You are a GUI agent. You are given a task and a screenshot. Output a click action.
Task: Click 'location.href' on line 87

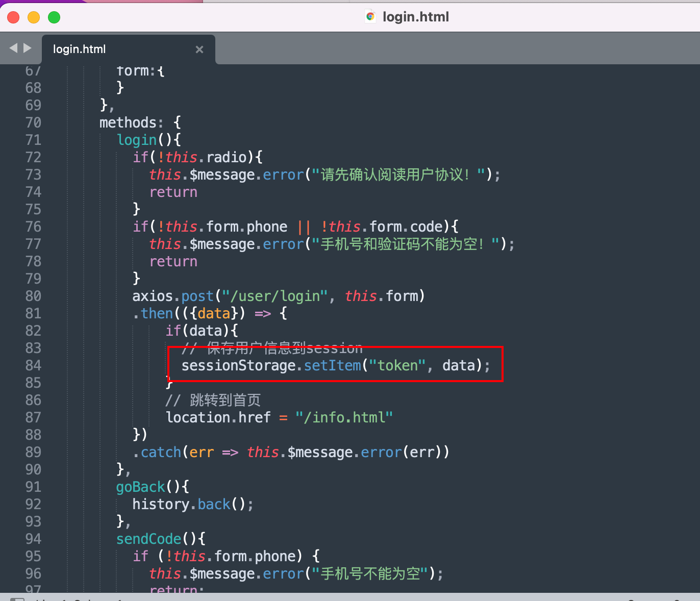click(218, 417)
